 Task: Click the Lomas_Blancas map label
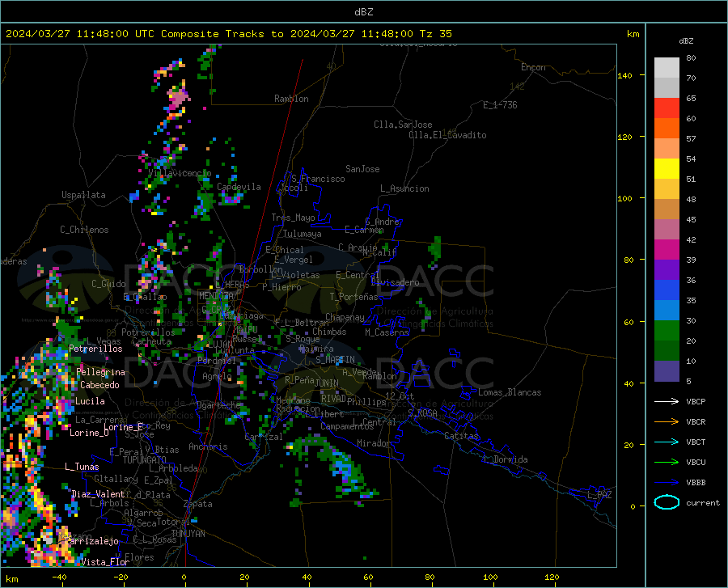(x=510, y=392)
